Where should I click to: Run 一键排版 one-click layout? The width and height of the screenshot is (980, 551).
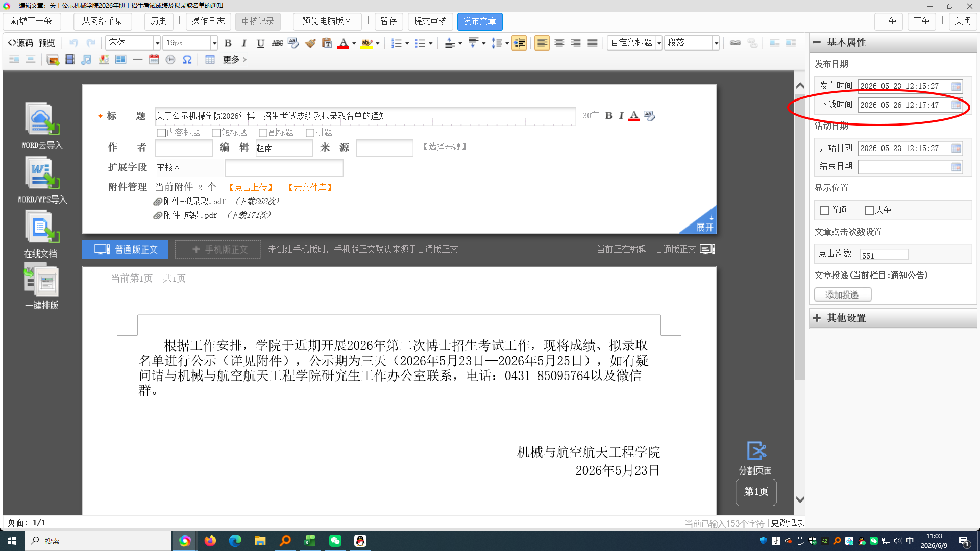(x=41, y=286)
